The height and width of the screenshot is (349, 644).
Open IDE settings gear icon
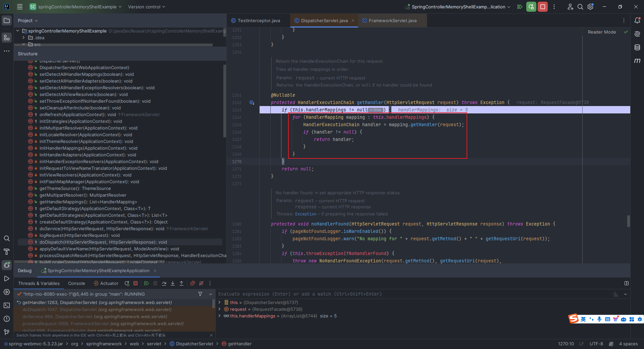click(591, 7)
